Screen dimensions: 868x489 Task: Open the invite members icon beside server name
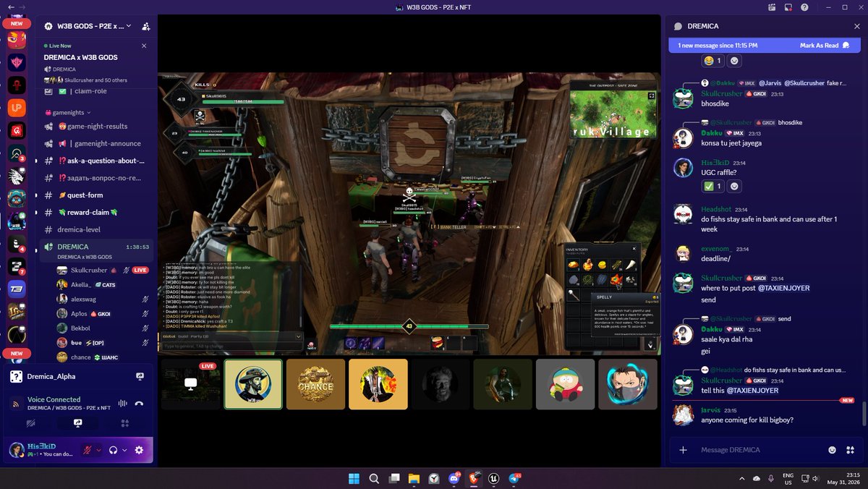click(x=146, y=26)
